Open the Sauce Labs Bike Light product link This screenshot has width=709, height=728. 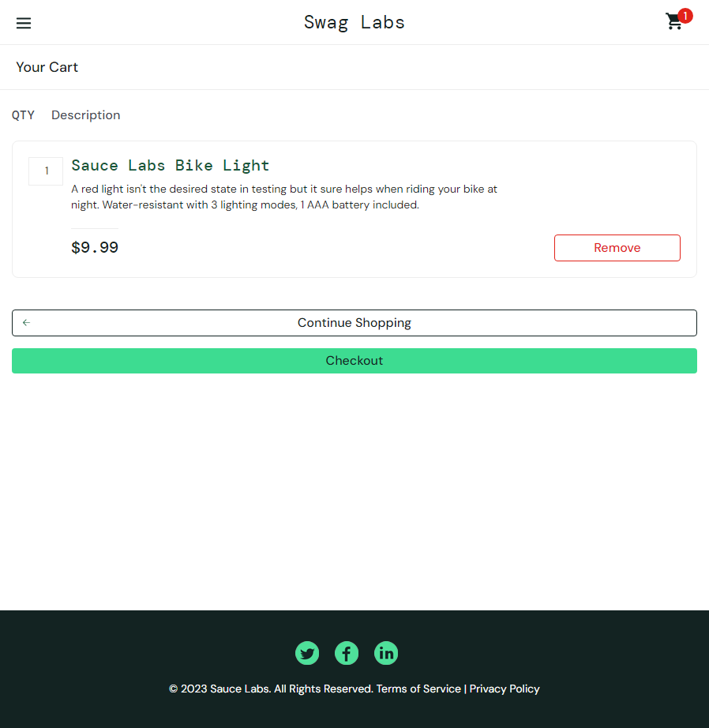[x=170, y=166]
